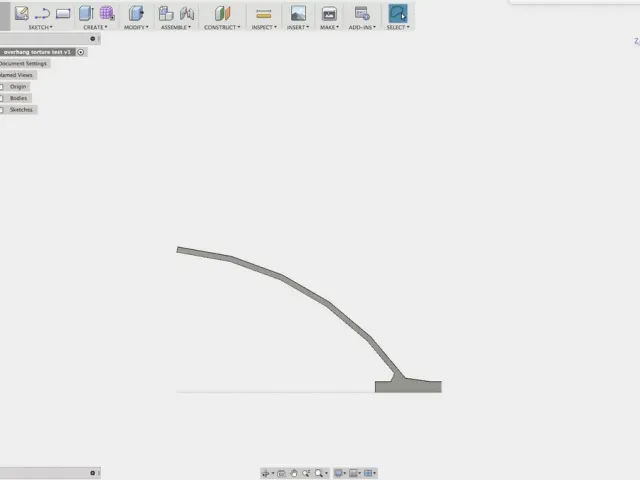
Task: Select the Joint tool icon
Action: [x=187, y=13]
